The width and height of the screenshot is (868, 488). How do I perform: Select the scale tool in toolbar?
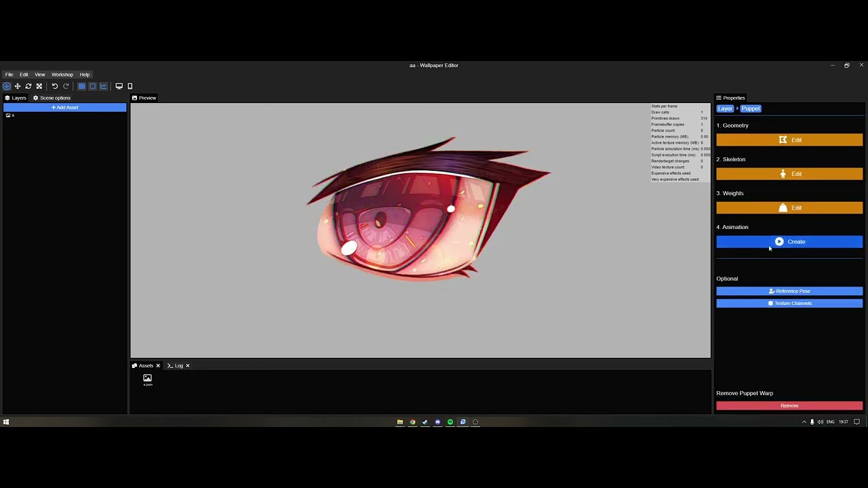(39, 86)
